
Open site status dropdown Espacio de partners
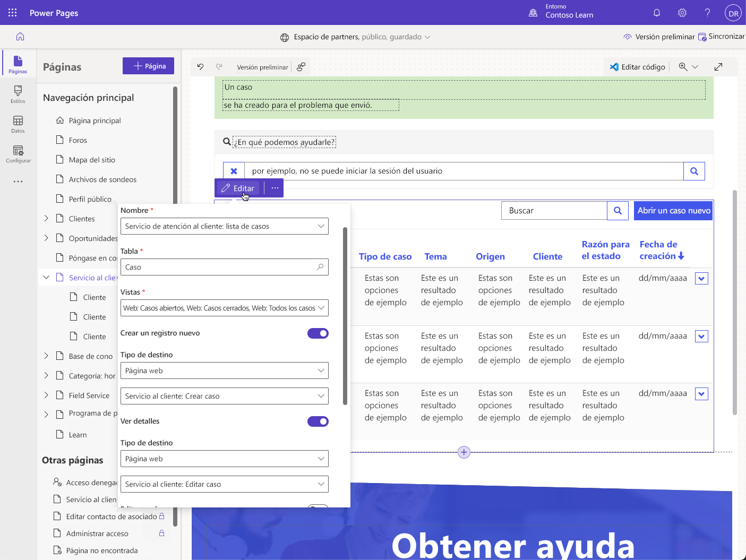pos(355,37)
